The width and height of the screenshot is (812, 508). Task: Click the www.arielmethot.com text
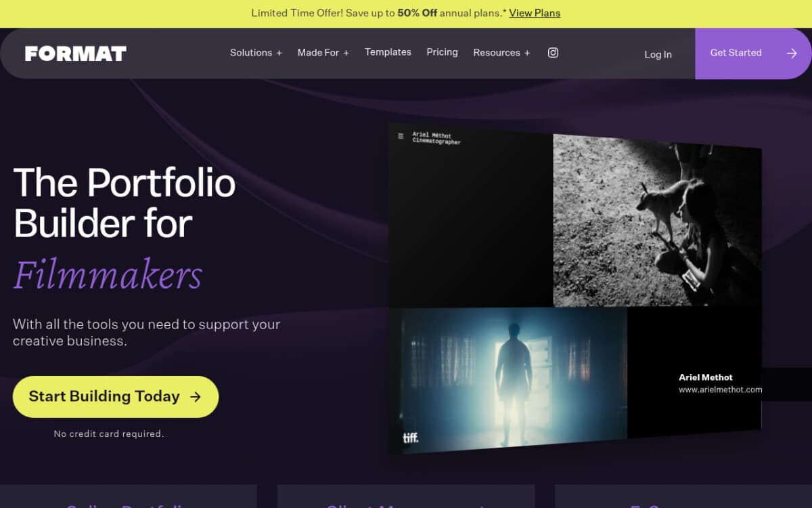[x=721, y=390]
